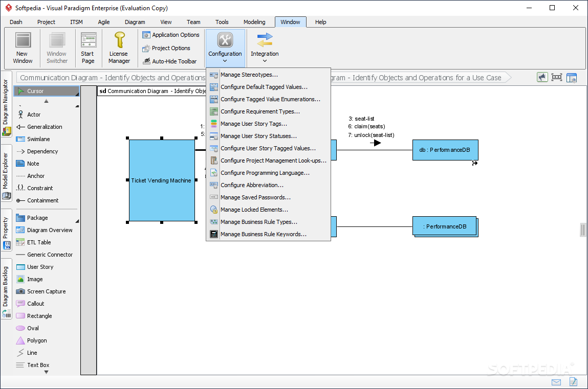Select the db : PerformanceDB object
Image resolution: width=588 pixels, height=389 pixels.
pos(445,150)
